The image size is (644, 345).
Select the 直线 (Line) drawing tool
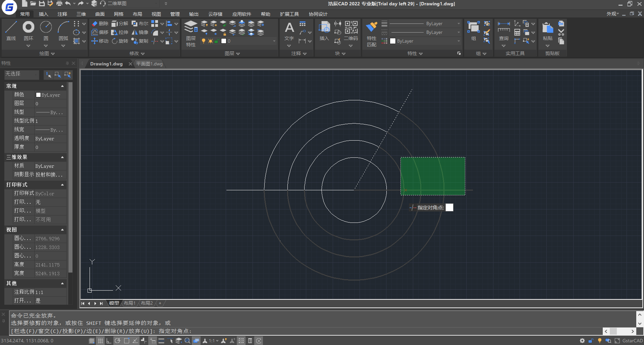tap(11, 31)
